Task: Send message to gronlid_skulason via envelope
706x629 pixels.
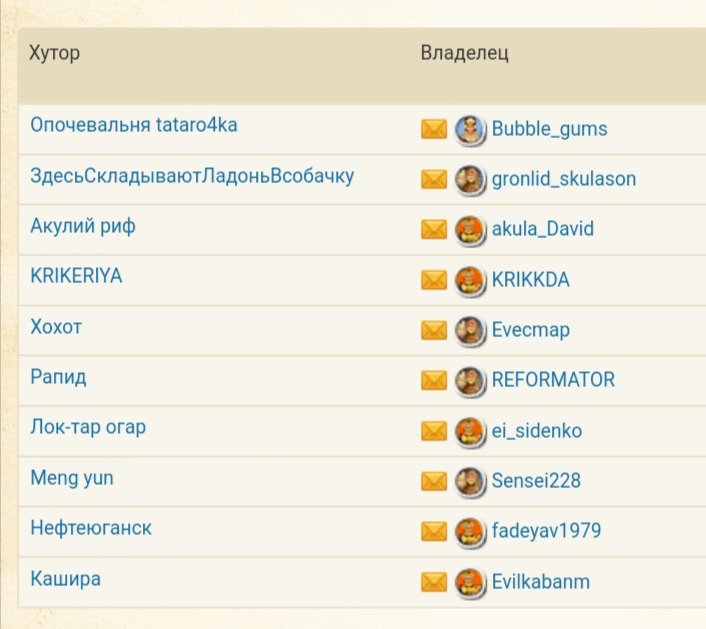Action: (x=434, y=179)
